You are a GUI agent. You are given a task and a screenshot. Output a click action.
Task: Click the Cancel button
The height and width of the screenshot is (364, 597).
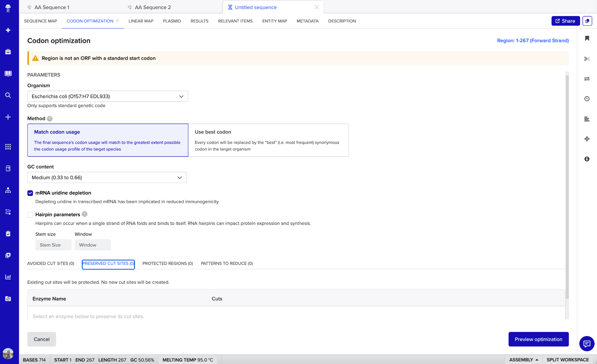point(42,339)
